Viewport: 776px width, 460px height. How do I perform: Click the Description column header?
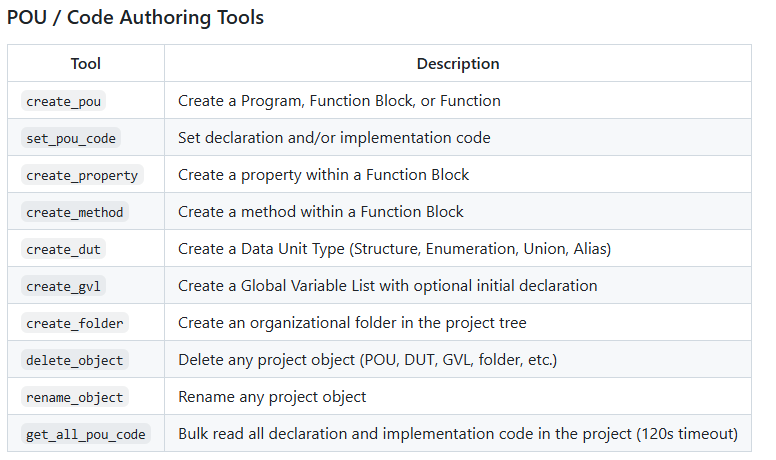pos(458,64)
